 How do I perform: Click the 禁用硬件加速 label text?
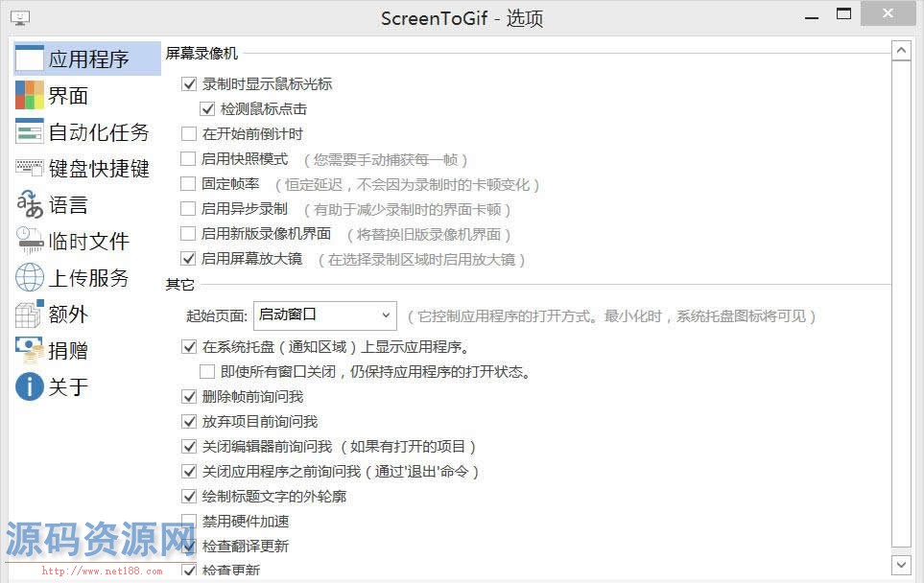246,522
